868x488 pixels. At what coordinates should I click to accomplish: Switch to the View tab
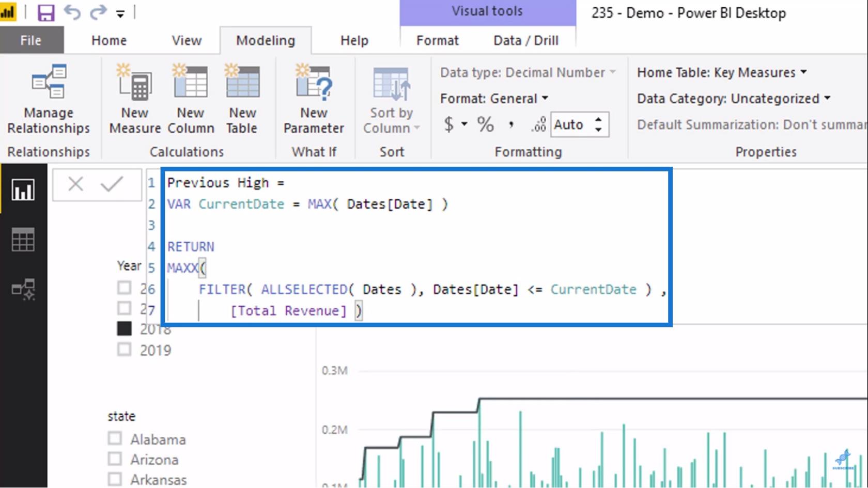(x=187, y=40)
